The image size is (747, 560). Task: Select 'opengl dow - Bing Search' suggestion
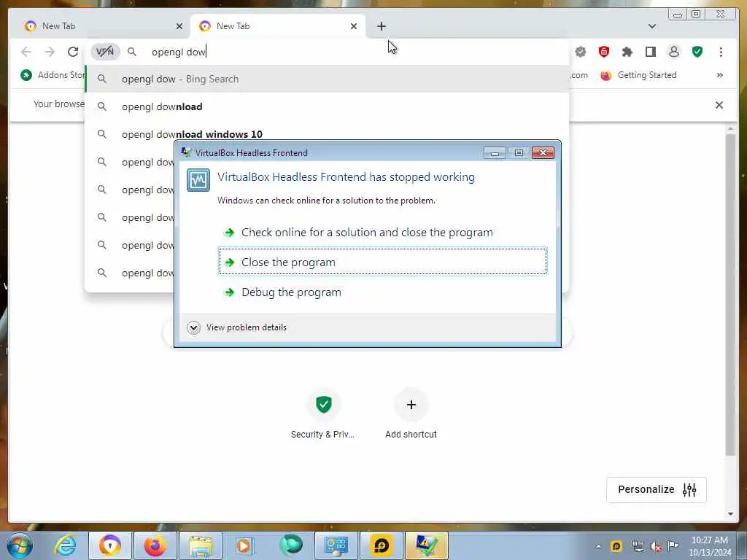(327, 79)
